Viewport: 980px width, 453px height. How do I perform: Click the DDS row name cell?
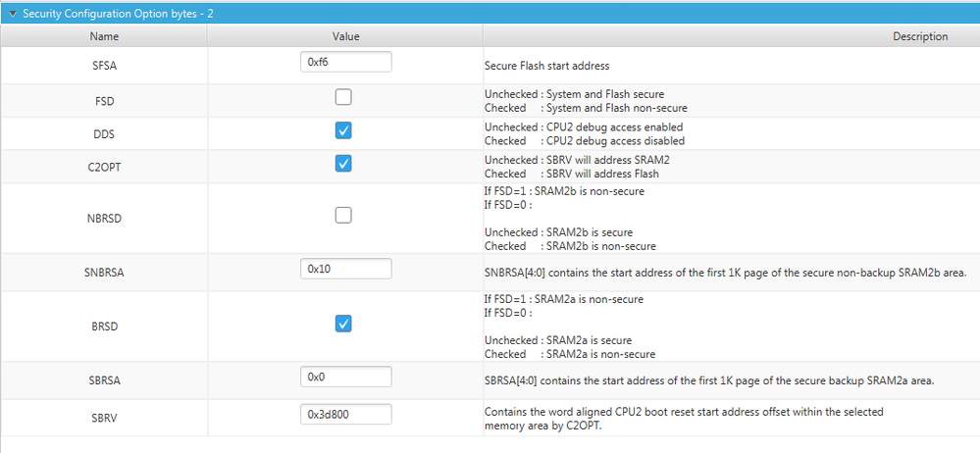[104, 132]
